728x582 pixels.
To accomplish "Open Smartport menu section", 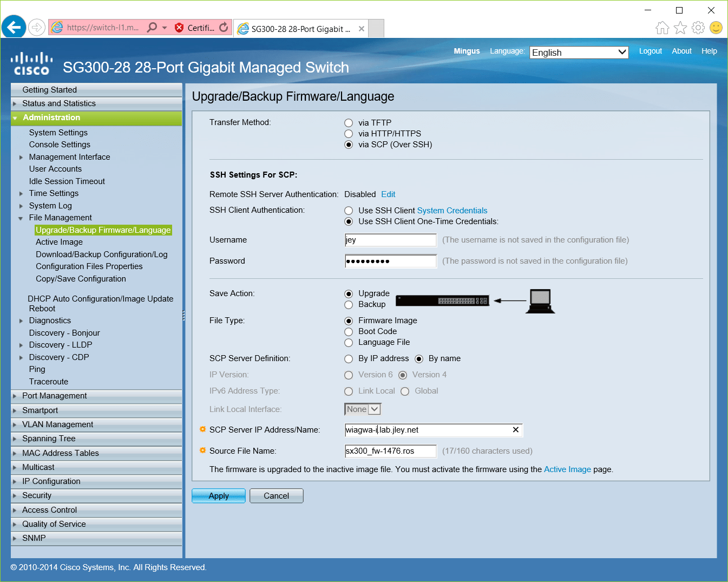I will click(96, 410).
